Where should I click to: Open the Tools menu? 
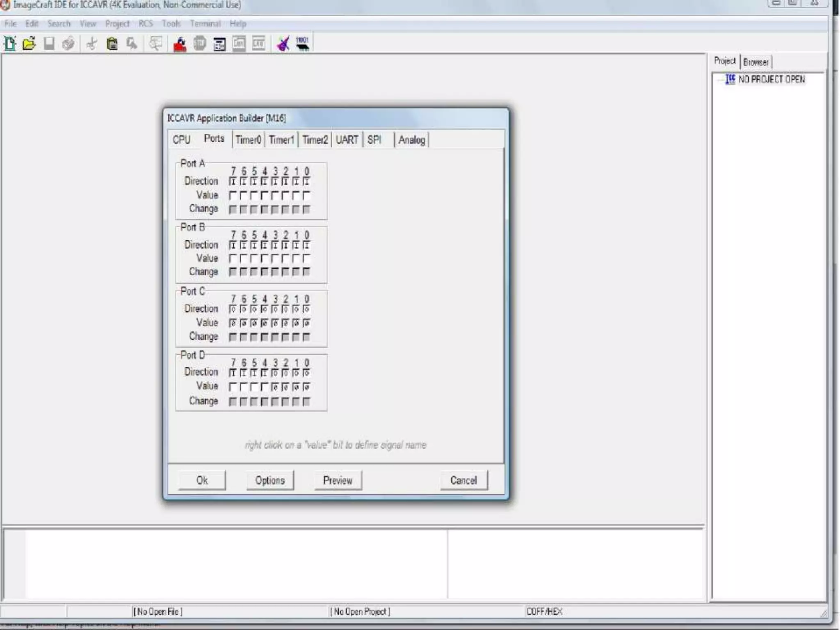[x=171, y=24]
